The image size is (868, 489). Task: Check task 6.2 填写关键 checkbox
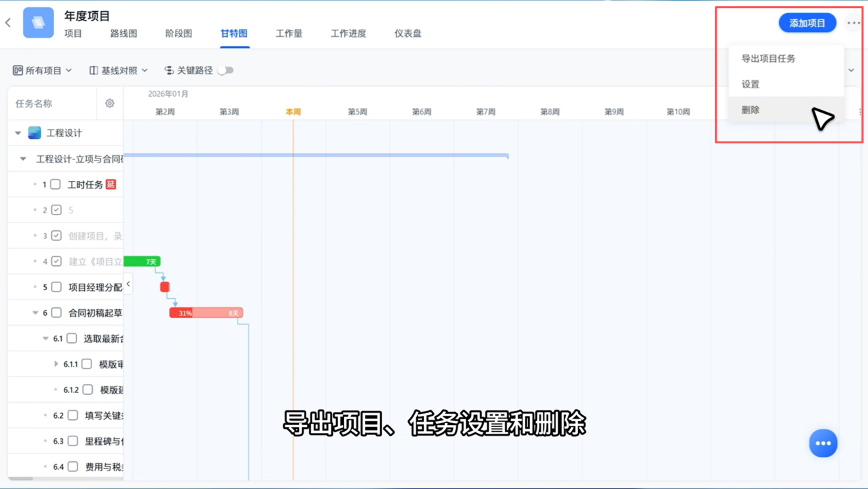[x=73, y=415]
